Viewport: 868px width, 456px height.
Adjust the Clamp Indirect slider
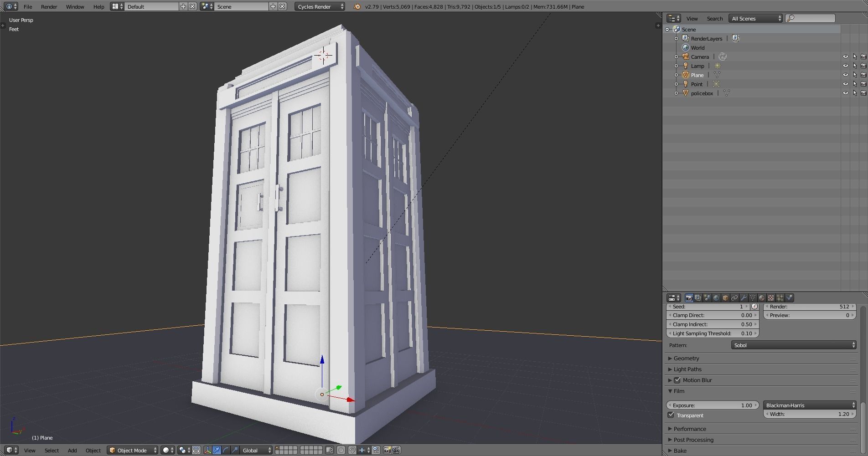[x=713, y=324]
